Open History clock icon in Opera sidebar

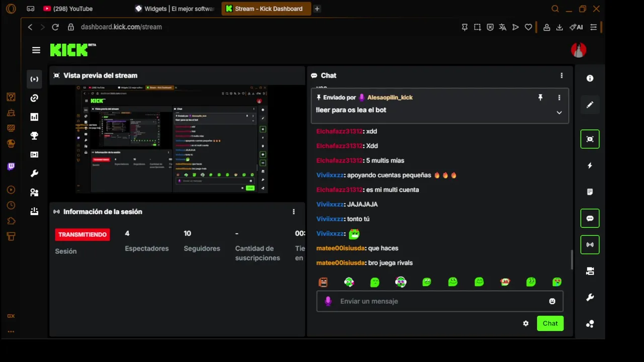[11, 206]
